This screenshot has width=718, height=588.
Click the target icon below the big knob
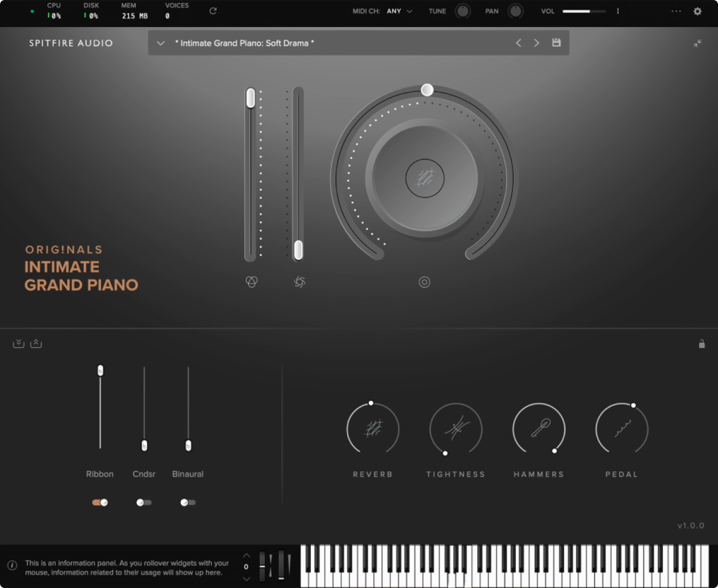tap(424, 282)
